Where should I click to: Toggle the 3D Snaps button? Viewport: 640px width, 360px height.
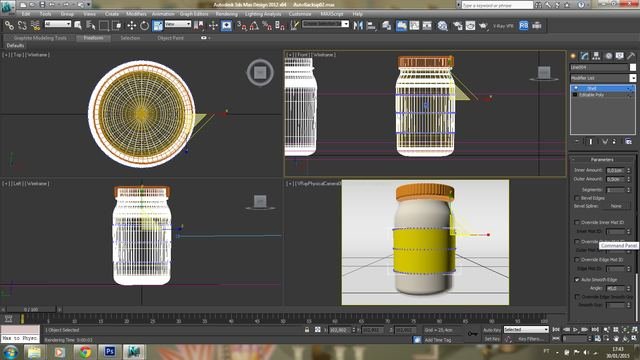pos(242,26)
